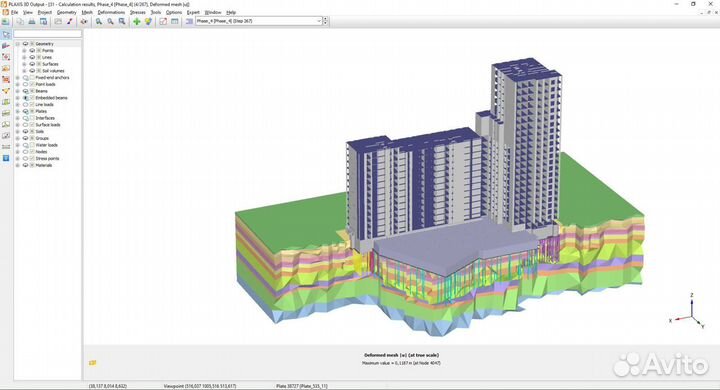Click the Viewpoint status bar entry

pyautogui.click(x=200, y=386)
